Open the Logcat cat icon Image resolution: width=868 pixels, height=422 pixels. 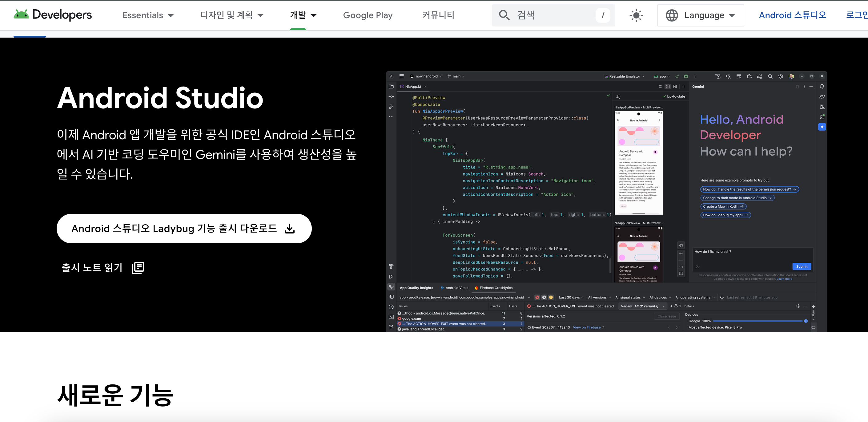tap(391, 297)
